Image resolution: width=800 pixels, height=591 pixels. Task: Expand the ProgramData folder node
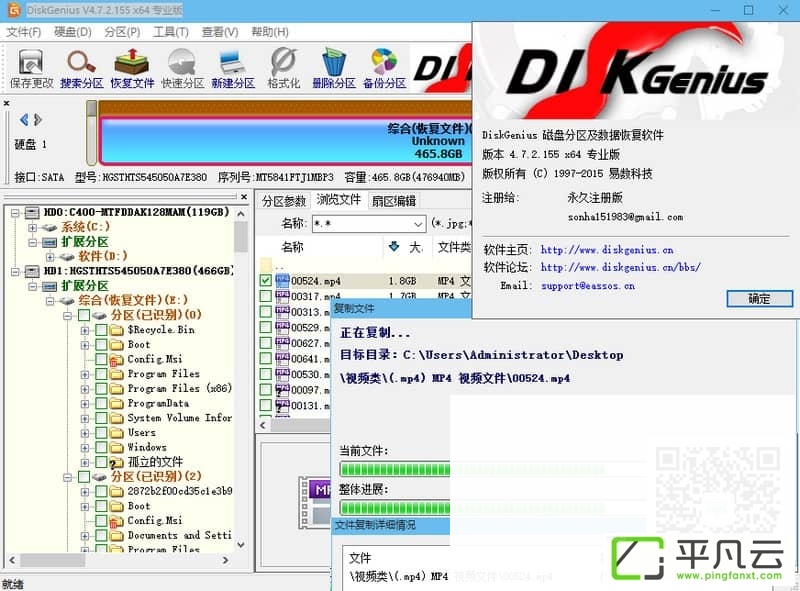click(x=85, y=404)
